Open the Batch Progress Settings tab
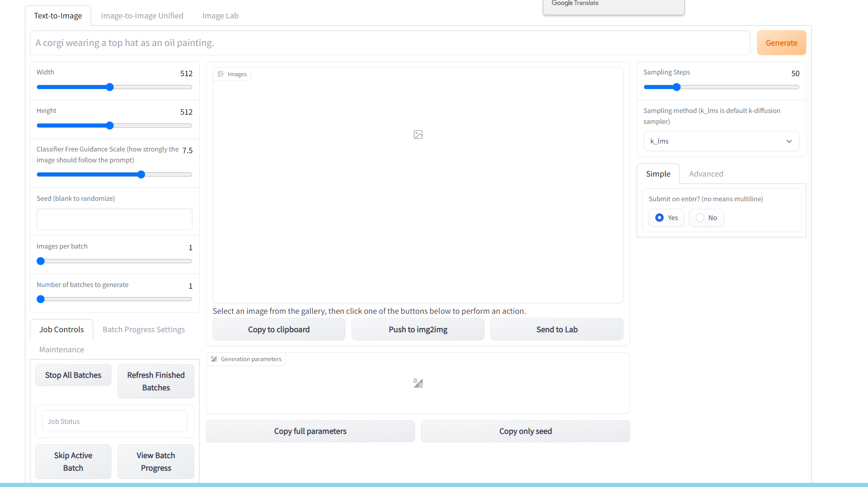This screenshot has height=487, width=868. (x=144, y=330)
